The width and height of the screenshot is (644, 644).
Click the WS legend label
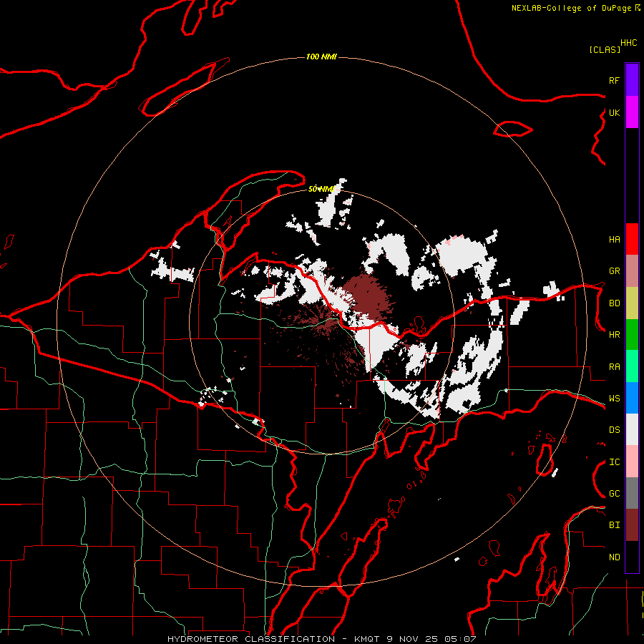614,399
